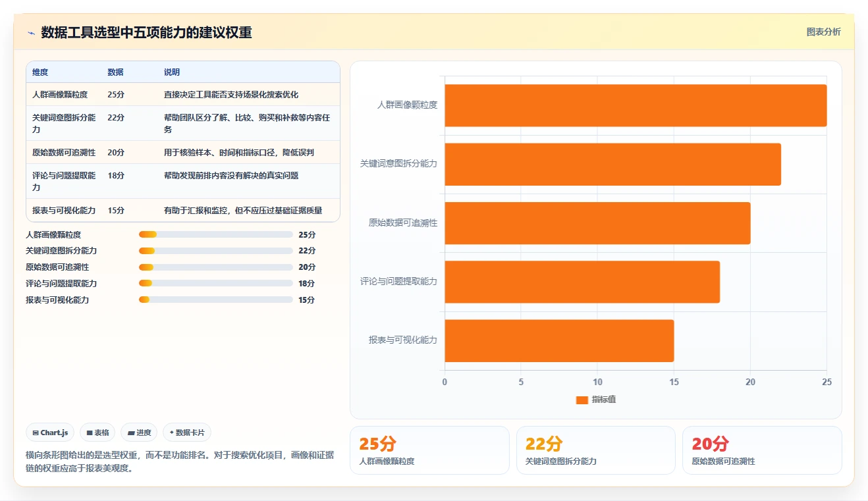Click the x-axis tick label 15

[674, 382]
